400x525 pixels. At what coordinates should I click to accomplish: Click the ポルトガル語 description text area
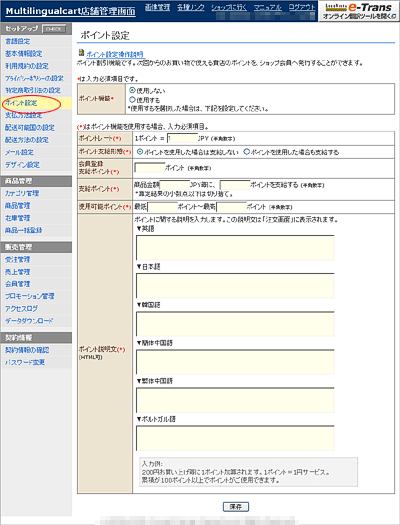[235, 438]
